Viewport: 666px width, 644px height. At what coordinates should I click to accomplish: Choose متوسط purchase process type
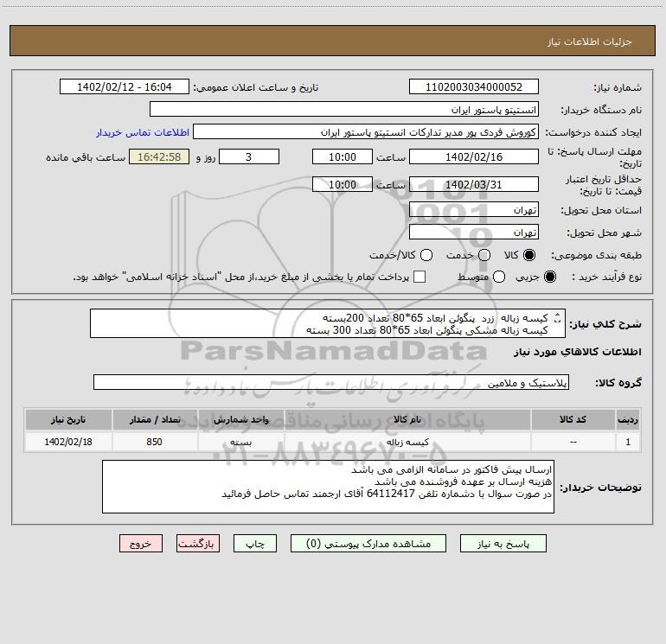point(499,277)
